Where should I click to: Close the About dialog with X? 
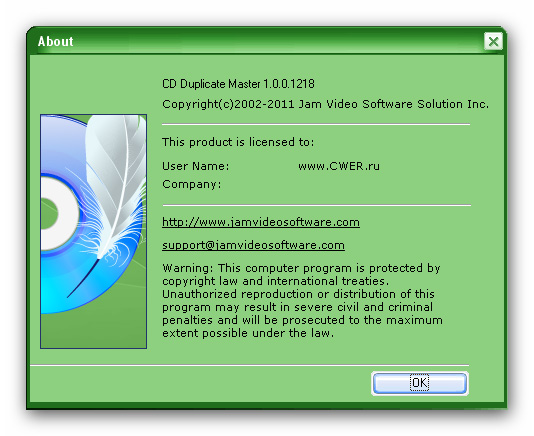pyautogui.click(x=493, y=42)
